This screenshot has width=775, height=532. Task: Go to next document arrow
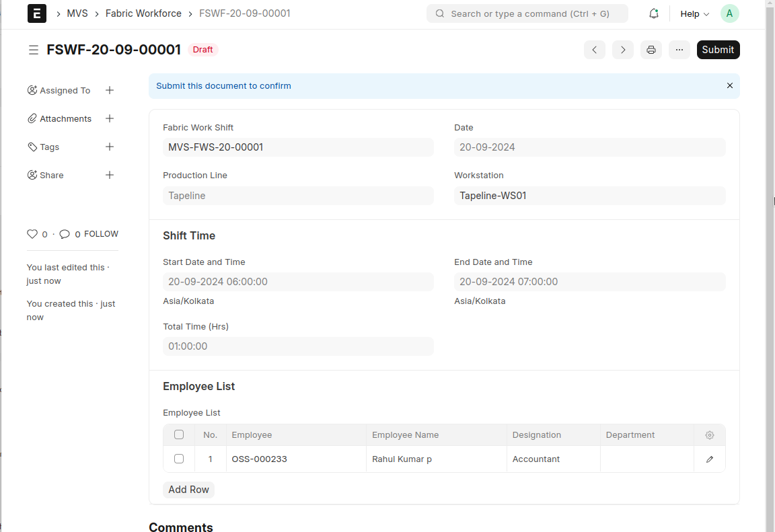pos(622,50)
